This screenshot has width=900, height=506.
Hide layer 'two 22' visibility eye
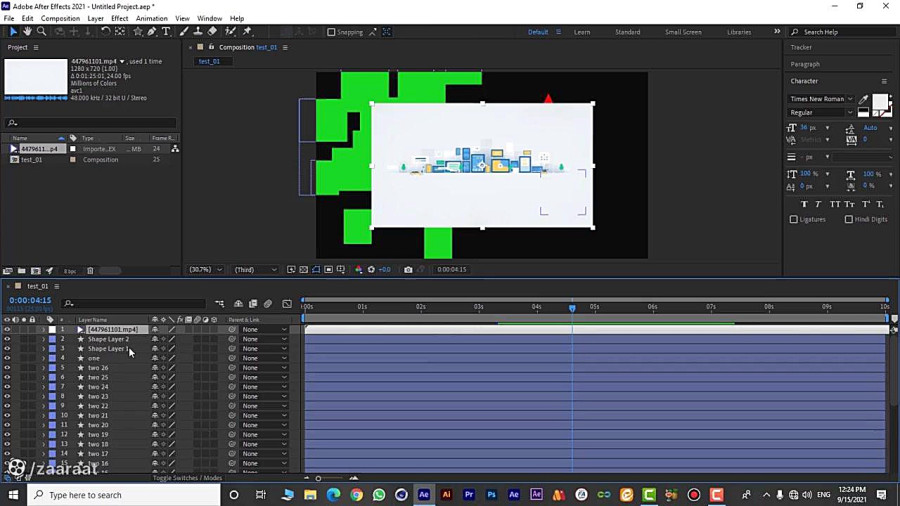click(x=7, y=406)
